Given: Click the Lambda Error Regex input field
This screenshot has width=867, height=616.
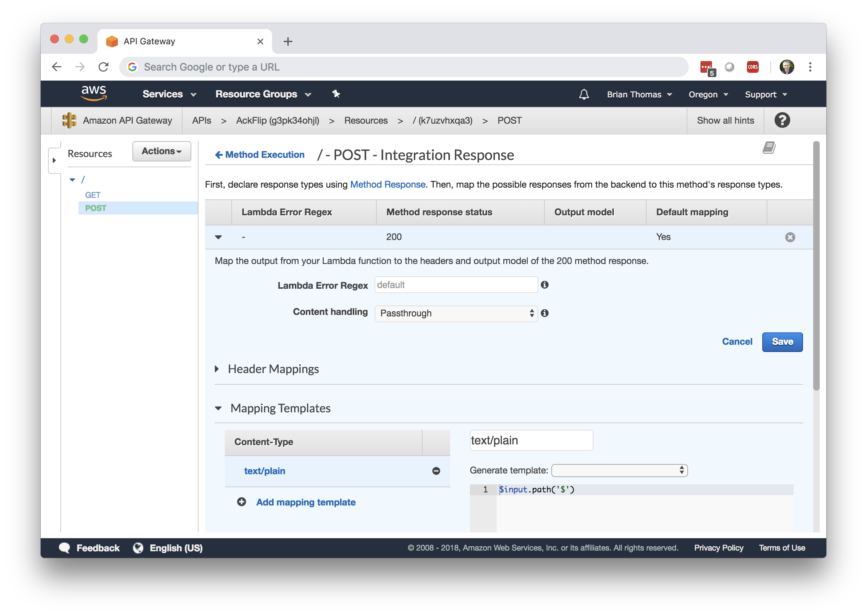Looking at the screenshot, I should click(x=456, y=285).
